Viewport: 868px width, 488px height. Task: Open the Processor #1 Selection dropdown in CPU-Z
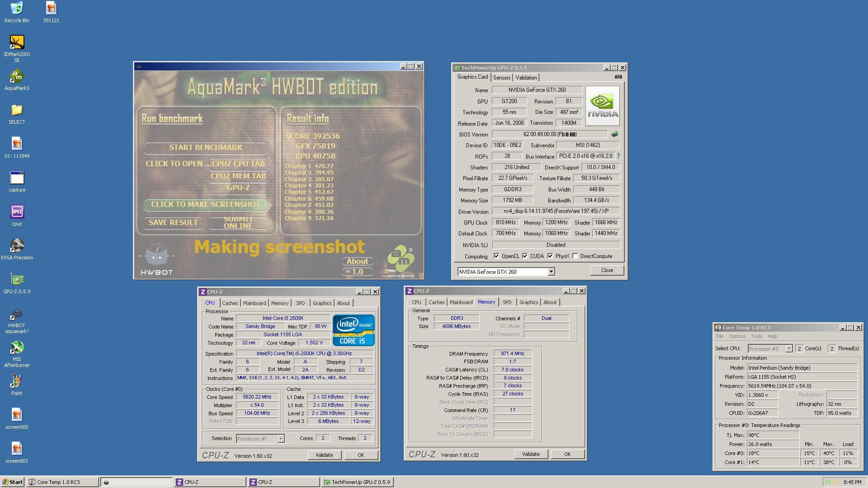tap(281, 438)
